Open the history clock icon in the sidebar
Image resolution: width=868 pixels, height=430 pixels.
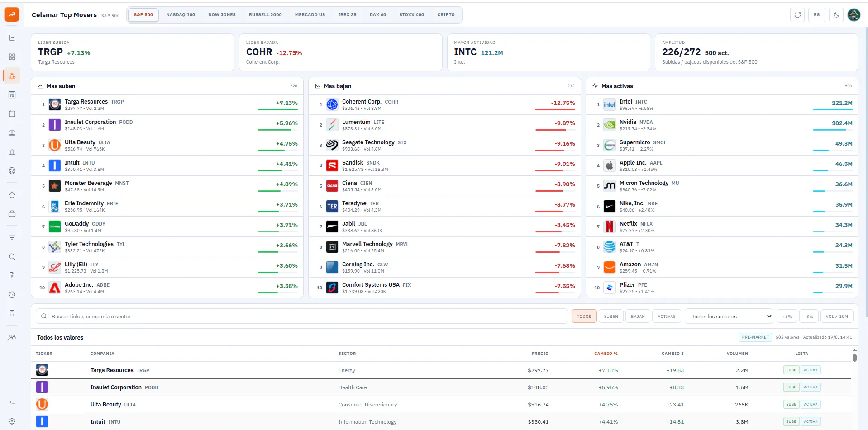(12, 295)
